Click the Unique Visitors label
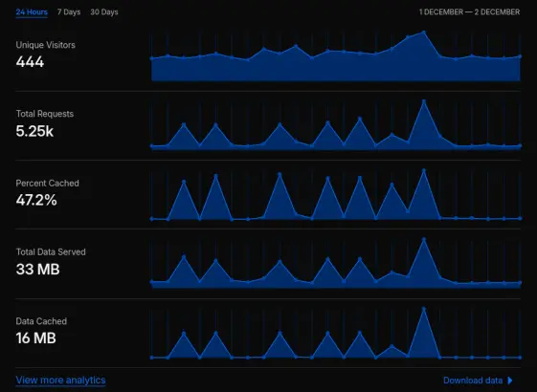The height and width of the screenshot is (392, 537). point(46,45)
